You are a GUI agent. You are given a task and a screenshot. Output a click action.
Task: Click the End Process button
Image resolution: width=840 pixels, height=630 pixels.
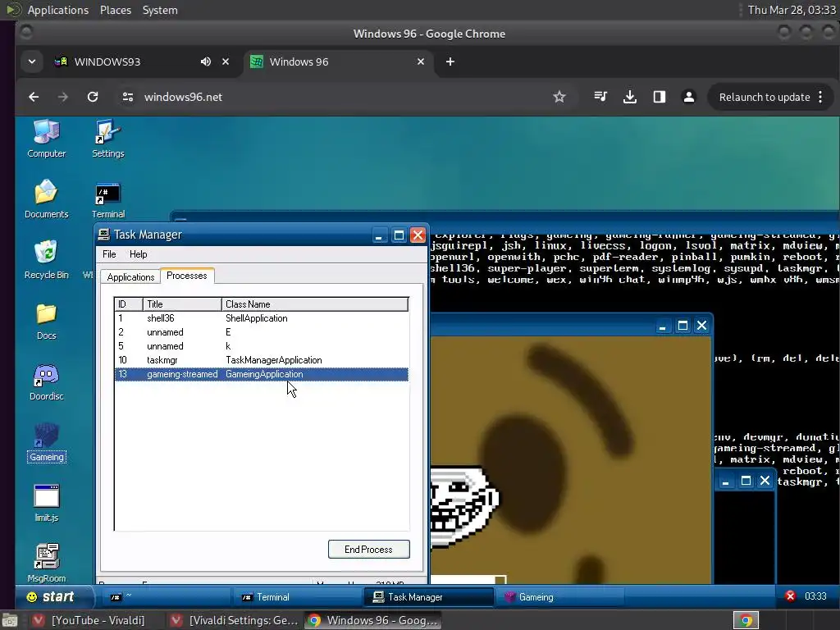click(368, 549)
